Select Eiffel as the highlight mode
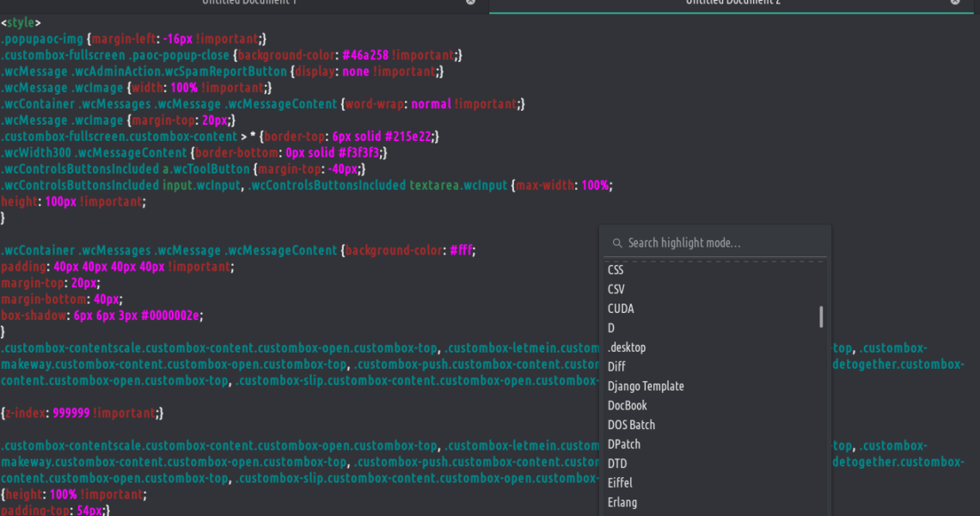Image resolution: width=980 pixels, height=516 pixels. [x=620, y=483]
